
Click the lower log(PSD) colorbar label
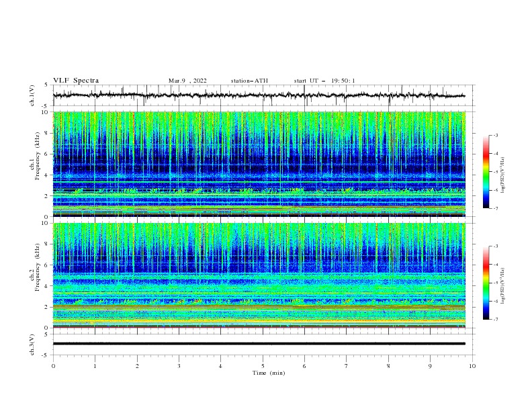(x=502, y=286)
